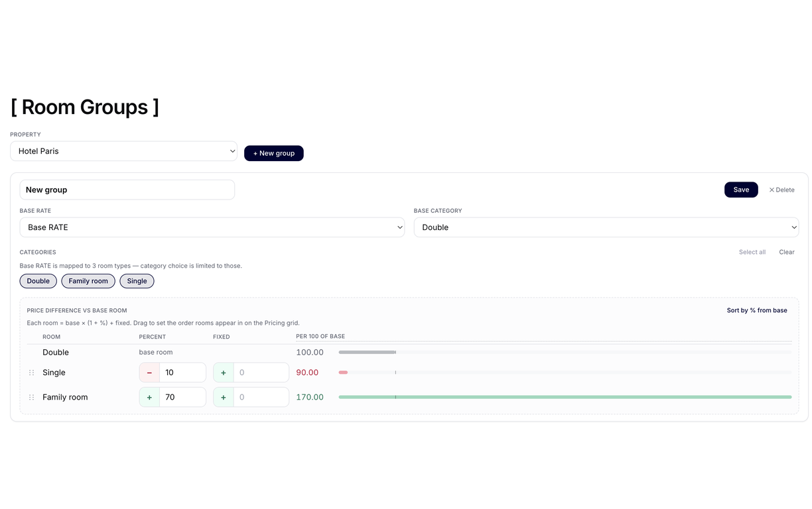Click the Single row price bar

click(x=565, y=372)
